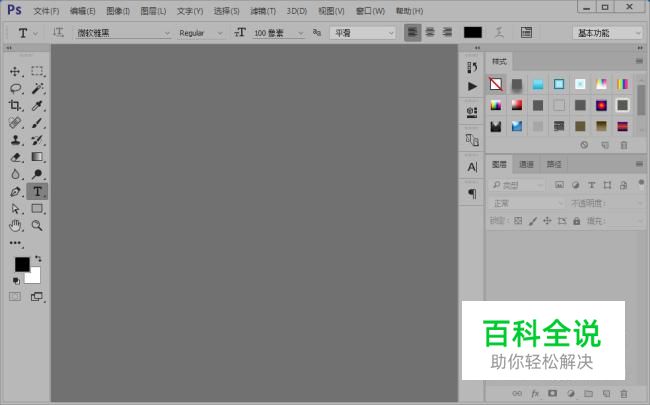Select the Gradient tool

pyautogui.click(x=37, y=157)
